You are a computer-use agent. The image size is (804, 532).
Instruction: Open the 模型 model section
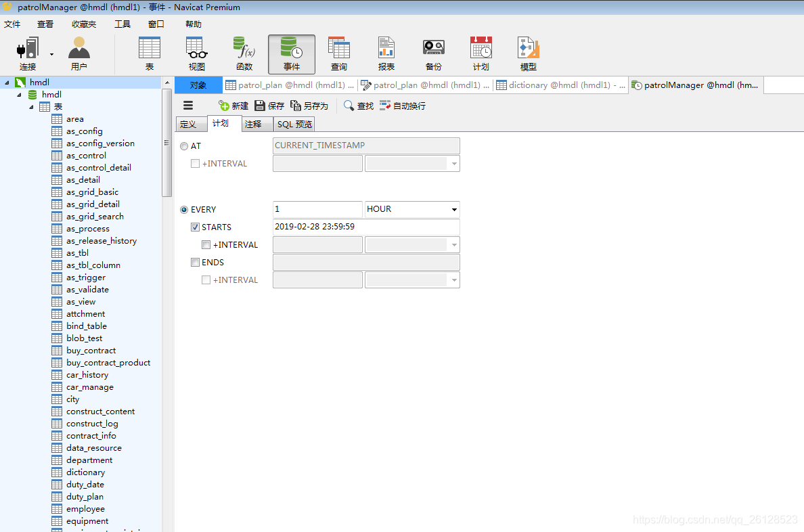coord(528,53)
